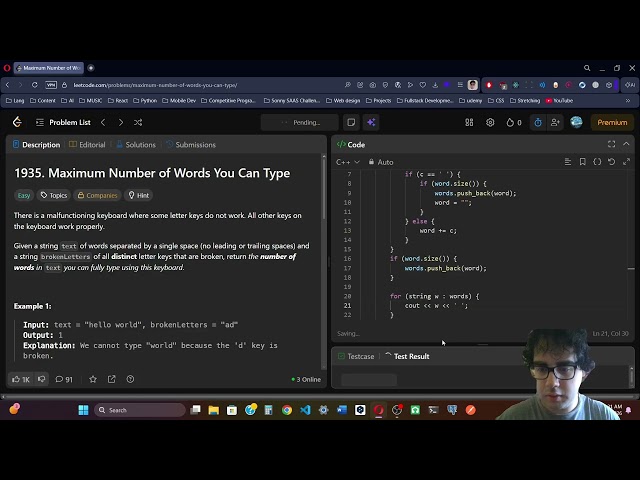Start the timer clock icon
640x480 pixels.
tap(538, 122)
